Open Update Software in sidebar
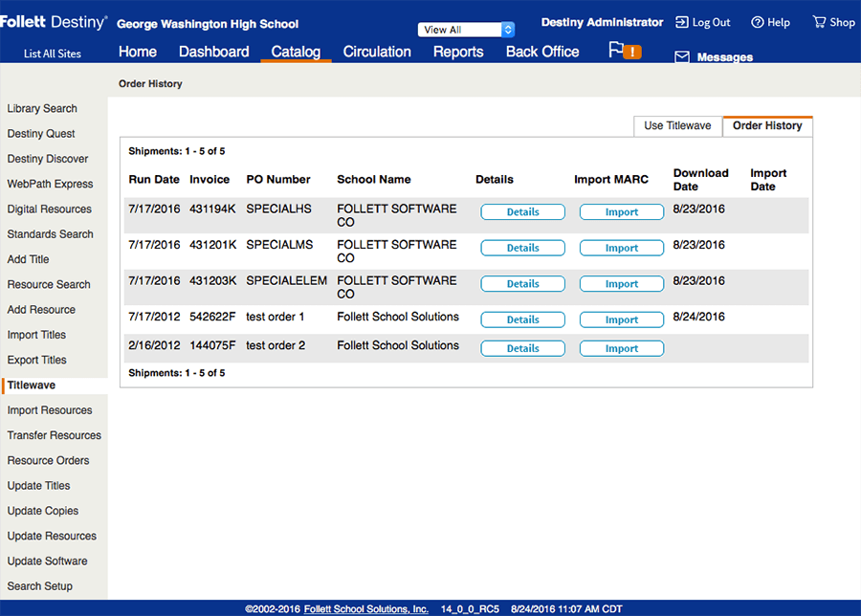Viewport: 861px width, 616px height. coord(47,561)
